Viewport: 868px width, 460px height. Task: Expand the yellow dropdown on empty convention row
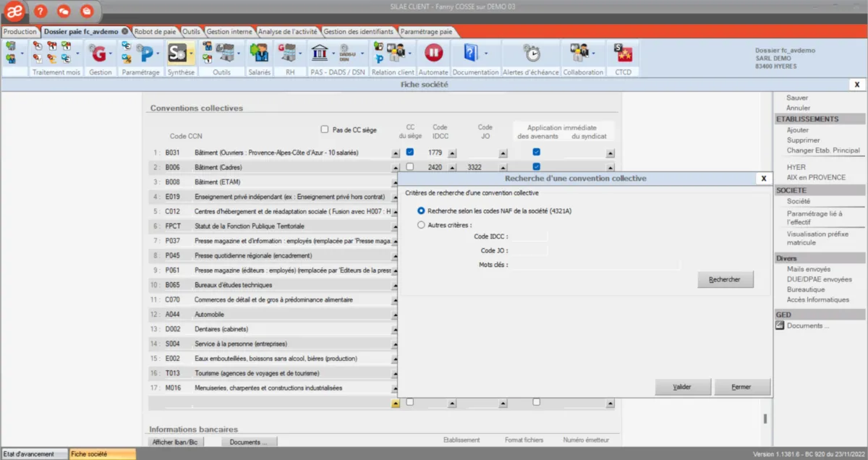[395, 403]
